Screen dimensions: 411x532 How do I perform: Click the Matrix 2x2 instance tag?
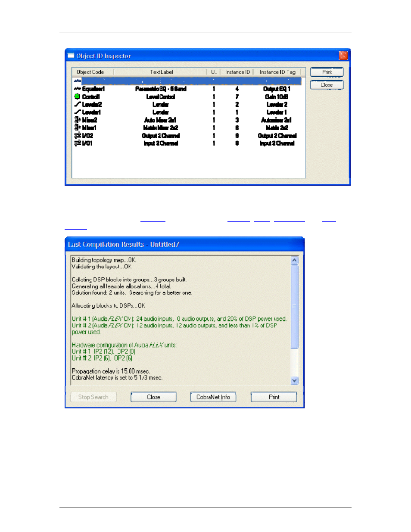(x=277, y=128)
